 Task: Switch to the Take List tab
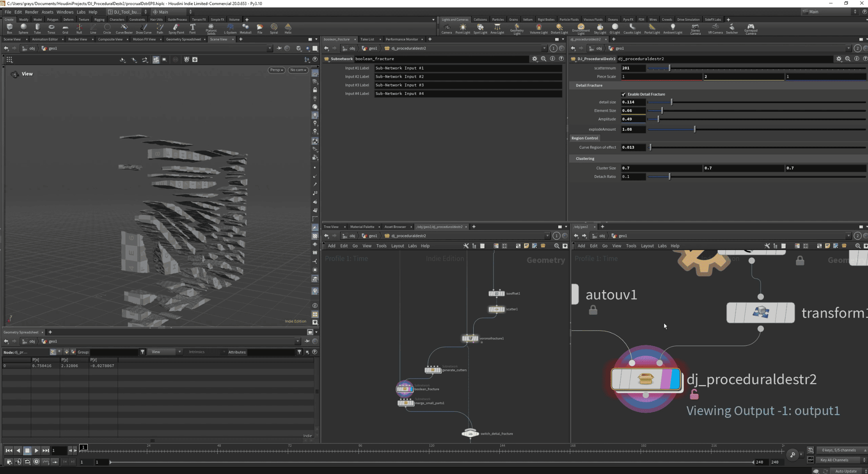pos(367,39)
